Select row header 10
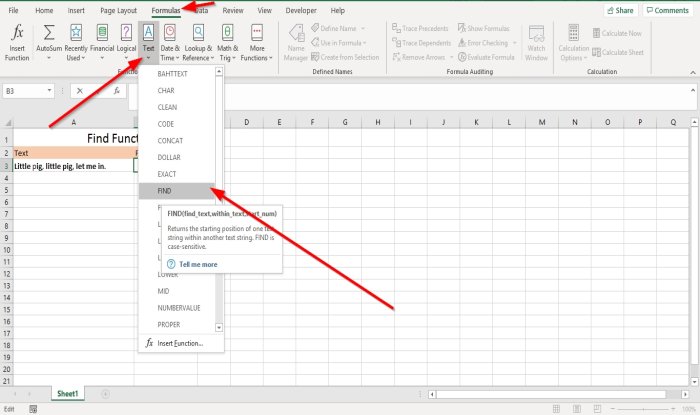700x415 pixels. 7,250
